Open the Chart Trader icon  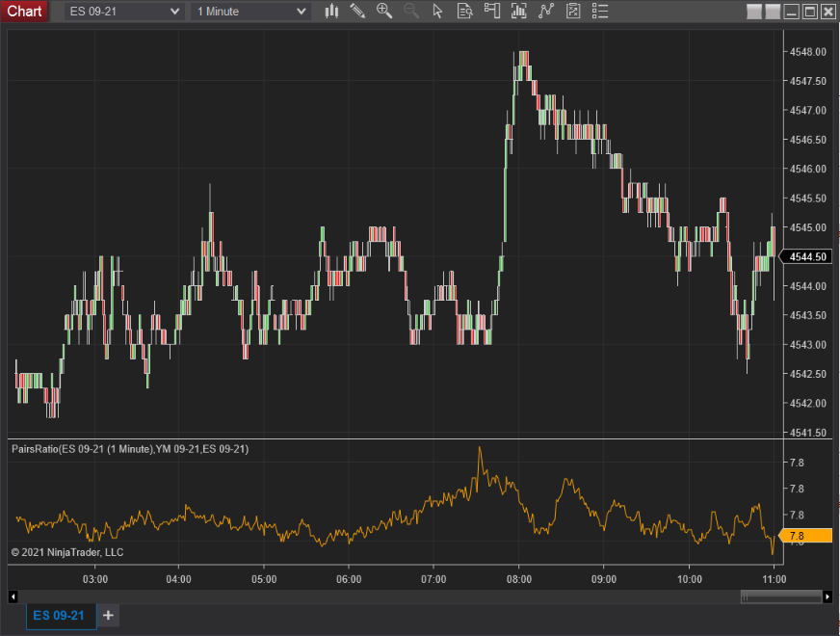point(492,12)
